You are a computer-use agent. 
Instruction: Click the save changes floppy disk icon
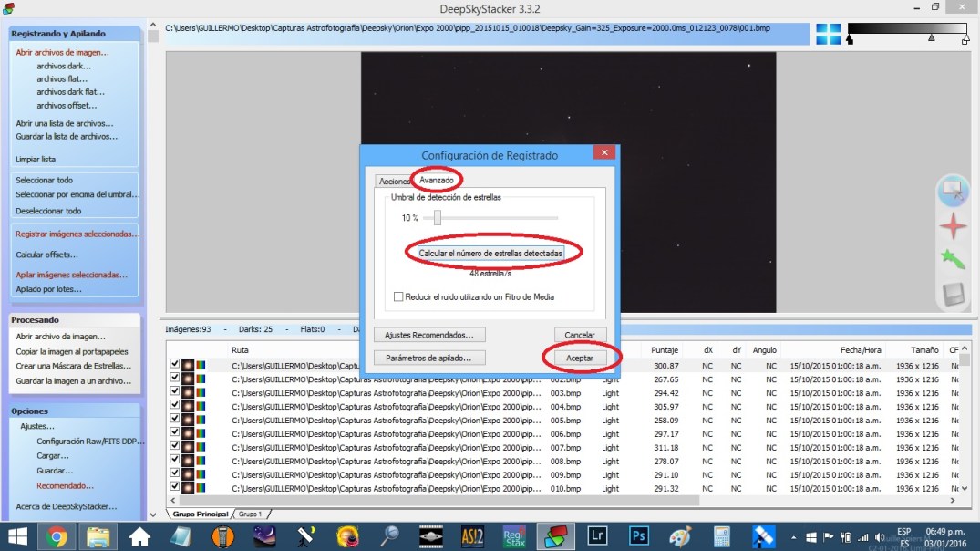coord(952,294)
